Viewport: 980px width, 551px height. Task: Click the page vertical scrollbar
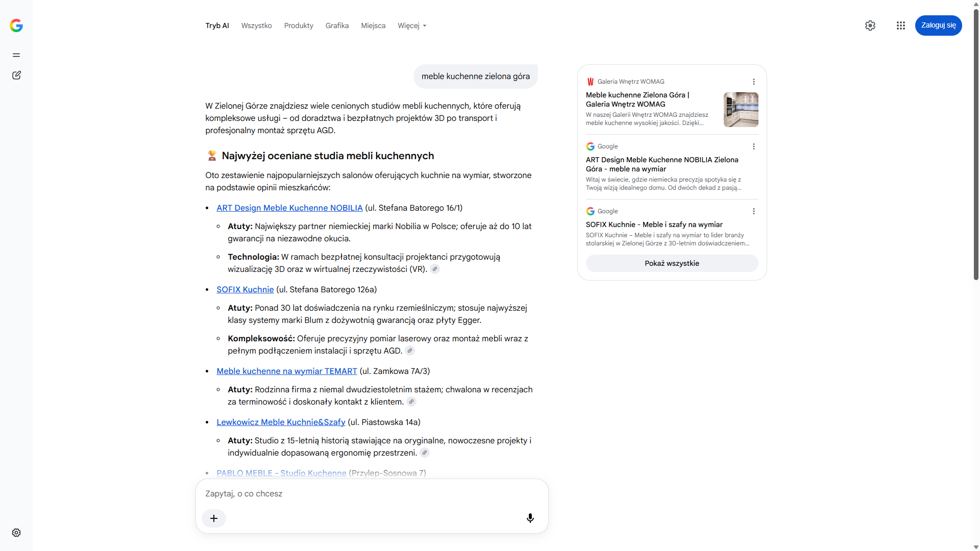(976, 144)
